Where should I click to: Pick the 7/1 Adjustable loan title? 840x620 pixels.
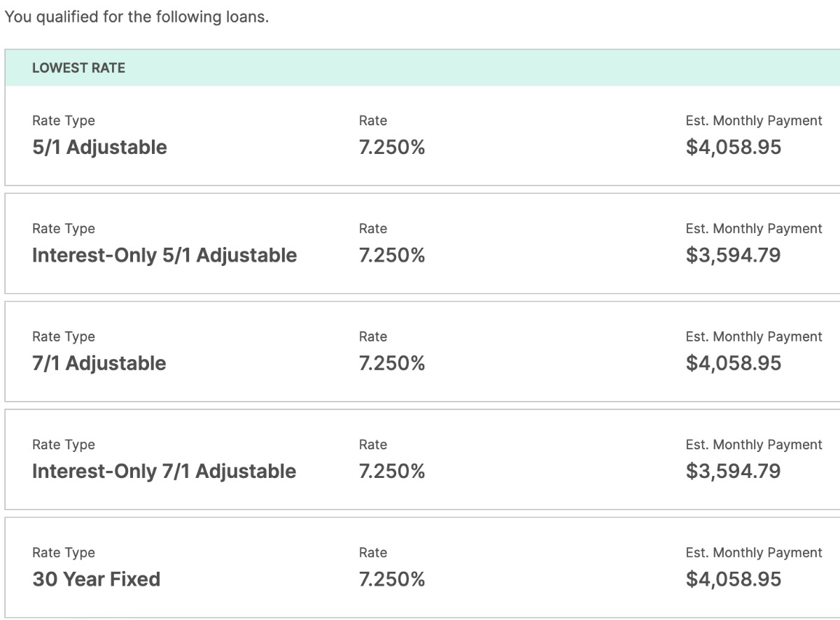pos(99,364)
